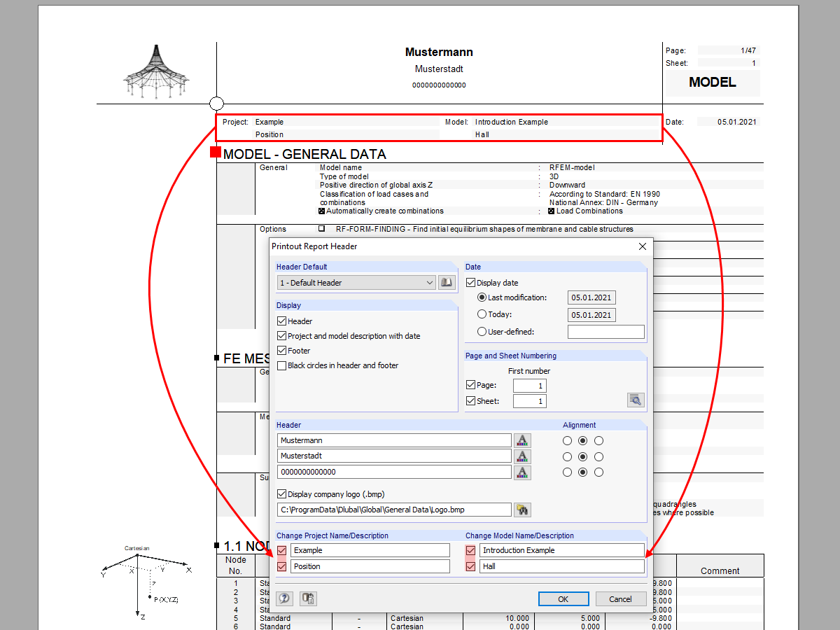The image size is (840, 630).
Task: Change font of the Musterstadt header line
Action: tap(522, 456)
